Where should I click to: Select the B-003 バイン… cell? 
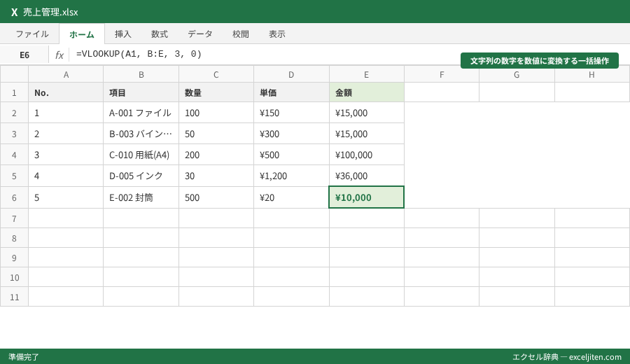click(x=141, y=134)
